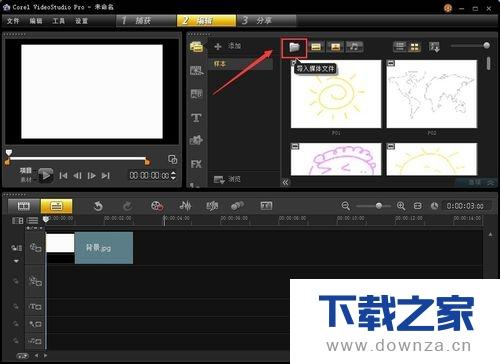Switch library to list view

(x=400, y=47)
